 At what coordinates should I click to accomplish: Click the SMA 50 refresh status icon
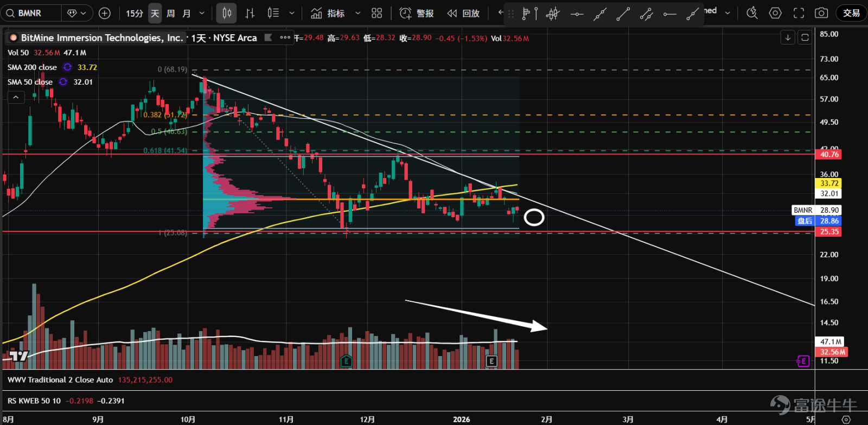63,82
